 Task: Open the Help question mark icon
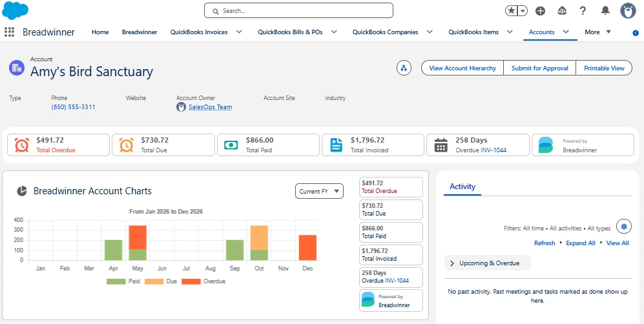point(583,11)
